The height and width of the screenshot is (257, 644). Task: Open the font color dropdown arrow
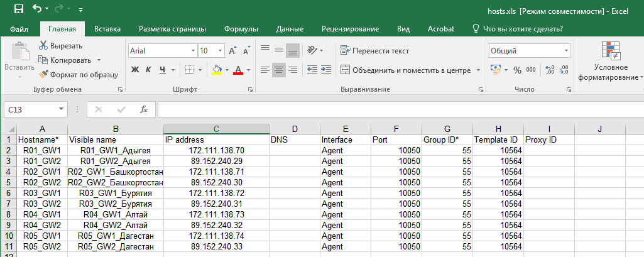point(248,70)
